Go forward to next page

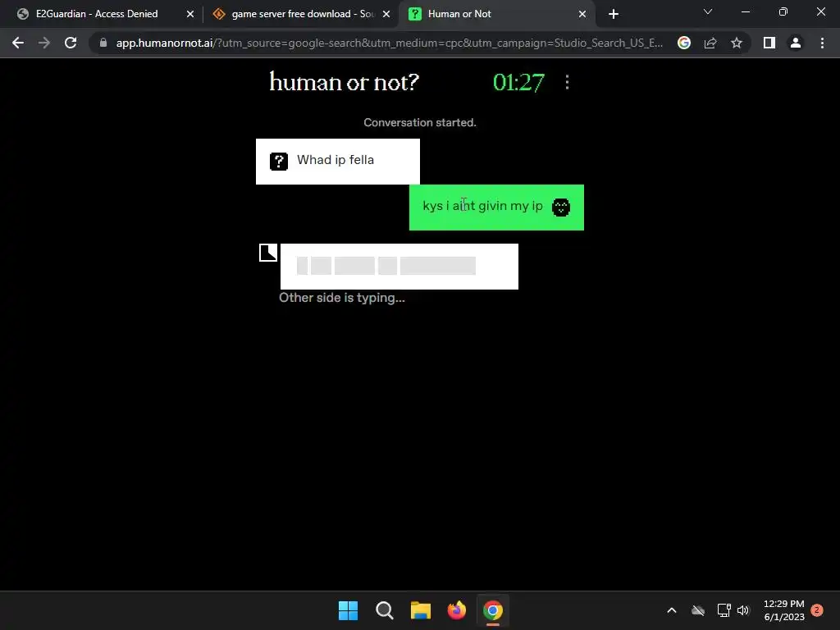tap(44, 43)
